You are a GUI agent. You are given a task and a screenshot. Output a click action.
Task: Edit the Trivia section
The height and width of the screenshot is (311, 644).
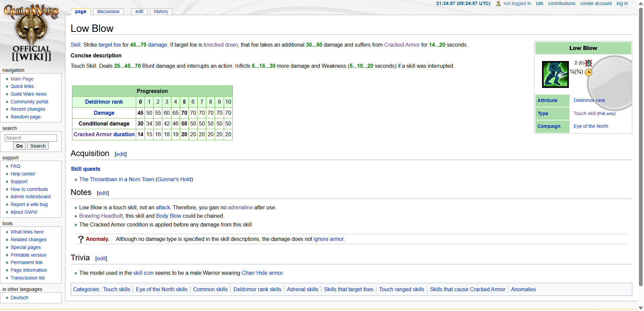(101, 258)
